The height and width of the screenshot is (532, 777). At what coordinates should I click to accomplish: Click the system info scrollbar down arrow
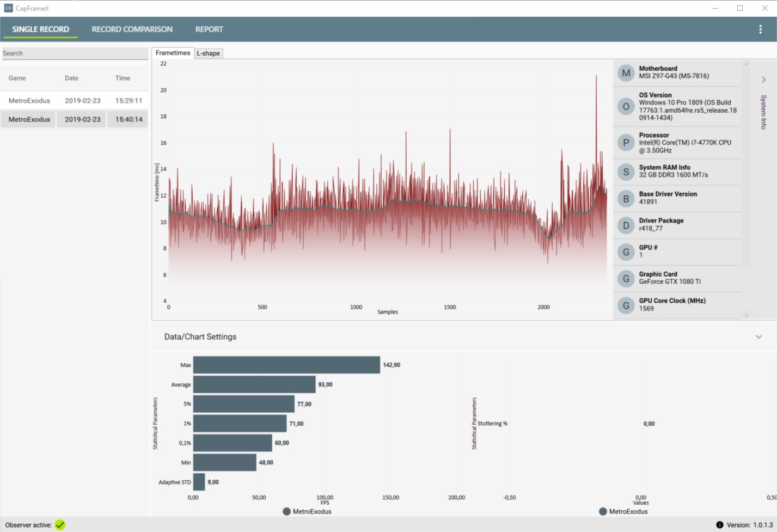point(747,315)
